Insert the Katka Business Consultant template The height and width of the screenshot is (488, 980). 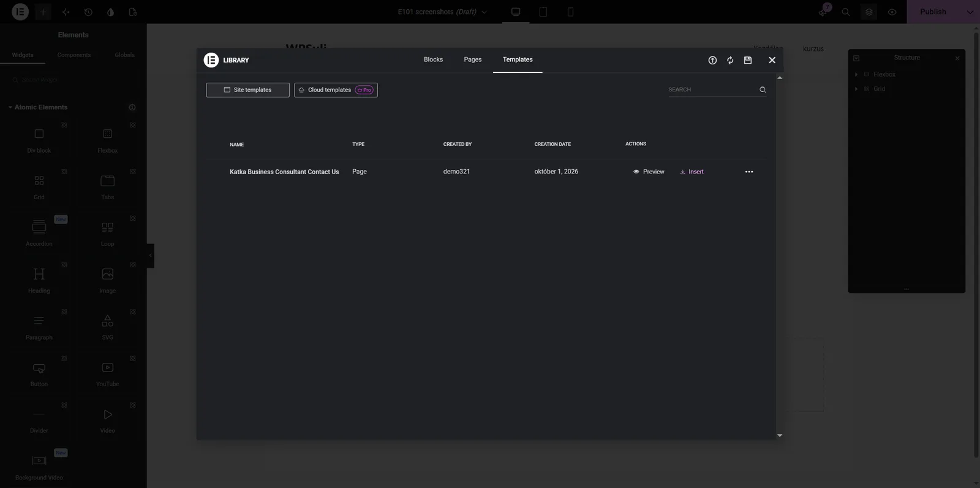coord(692,172)
